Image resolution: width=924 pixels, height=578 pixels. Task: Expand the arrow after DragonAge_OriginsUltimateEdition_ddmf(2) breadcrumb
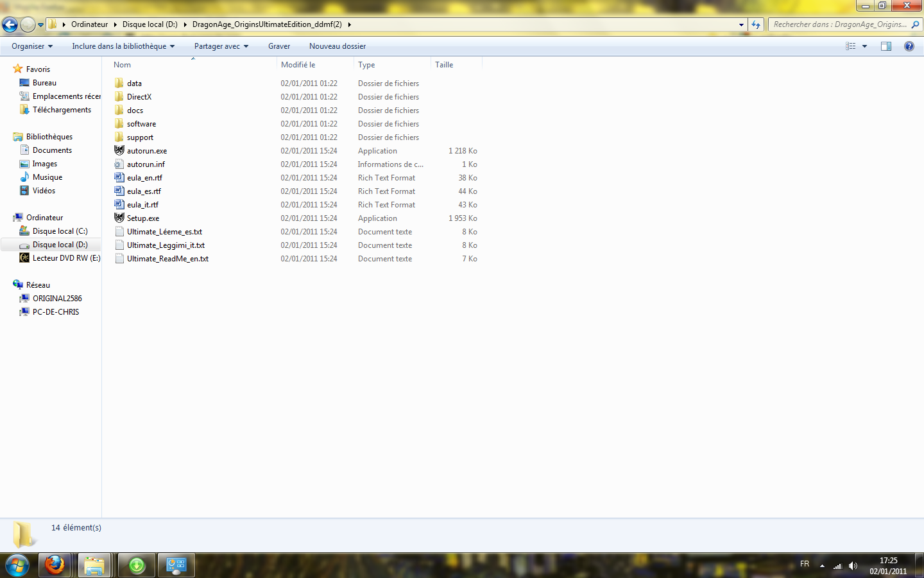pyautogui.click(x=349, y=24)
